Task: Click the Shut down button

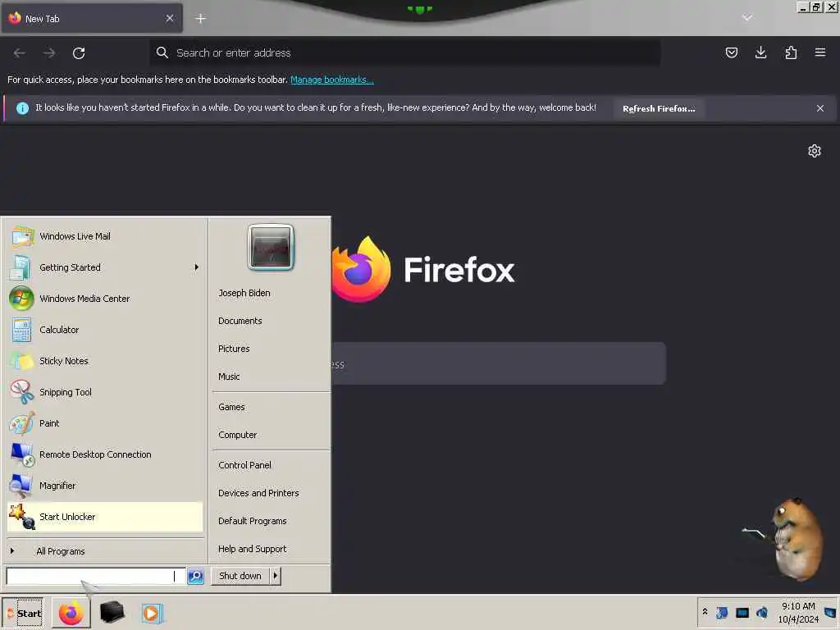Action: (240, 576)
